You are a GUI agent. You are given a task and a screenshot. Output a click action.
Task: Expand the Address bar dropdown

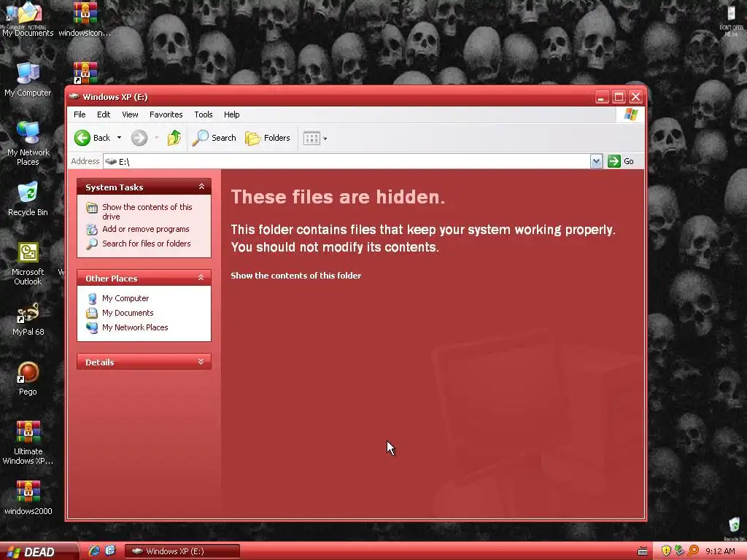pyautogui.click(x=596, y=161)
